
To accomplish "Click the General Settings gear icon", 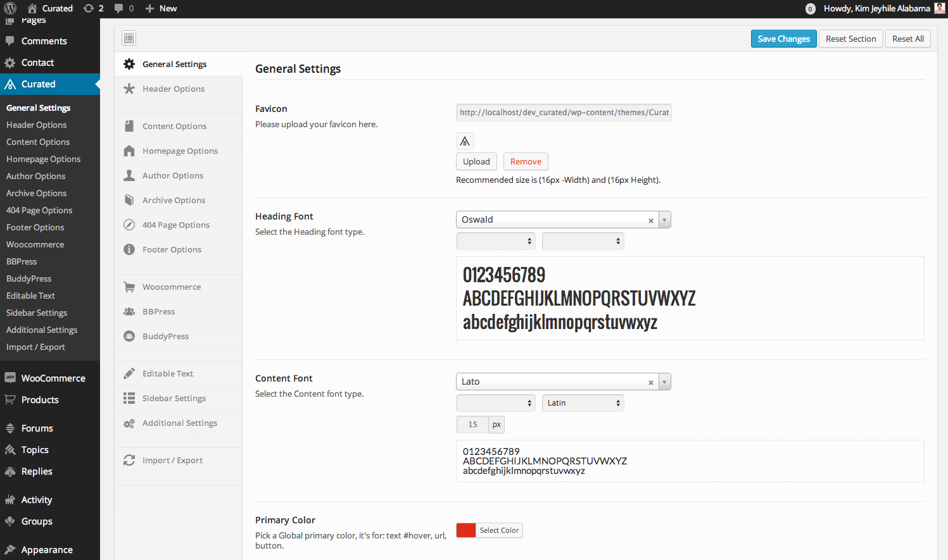I will [x=129, y=64].
